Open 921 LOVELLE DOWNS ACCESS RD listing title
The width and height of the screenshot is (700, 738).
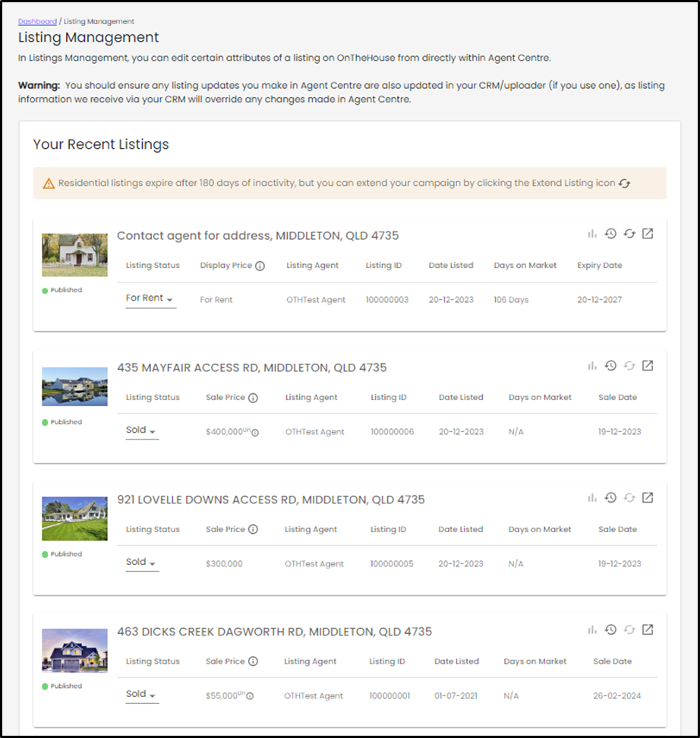tap(271, 500)
